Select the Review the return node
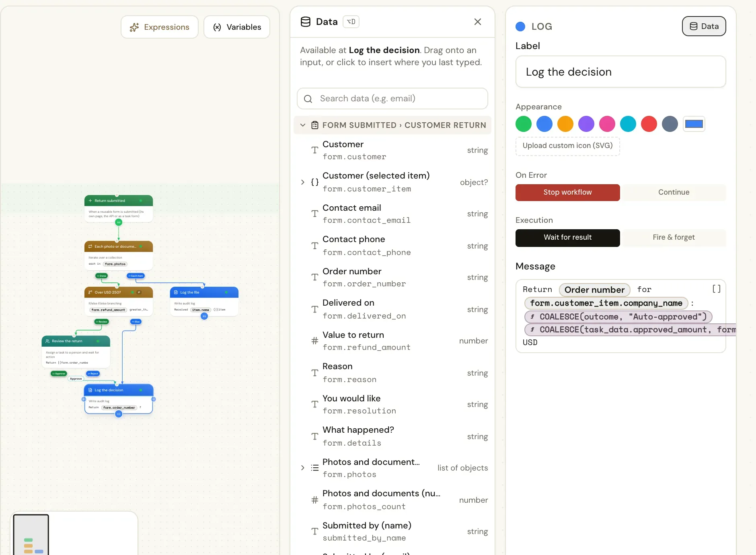Screen dimensions: 756x555 (76, 351)
